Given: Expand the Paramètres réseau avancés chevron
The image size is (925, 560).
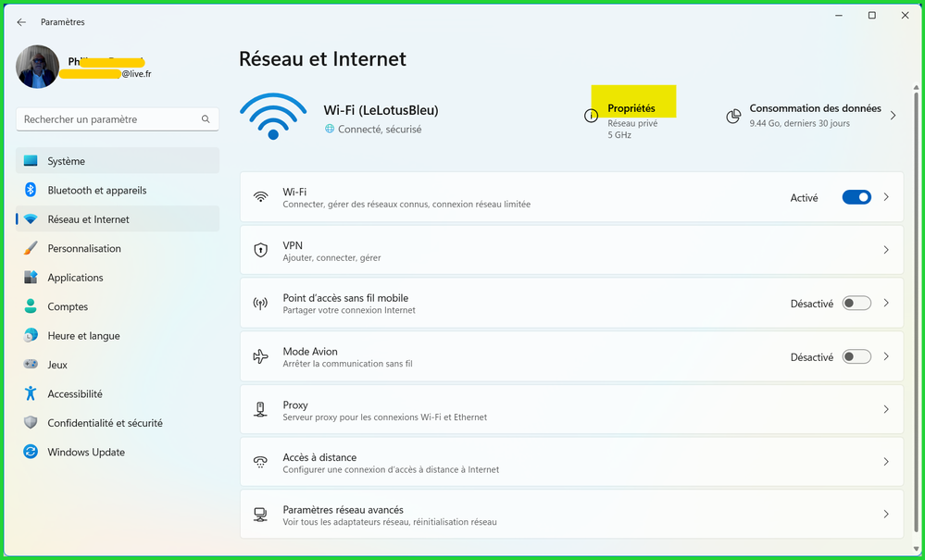Looking at the screenshot, I should coord(886,515).
